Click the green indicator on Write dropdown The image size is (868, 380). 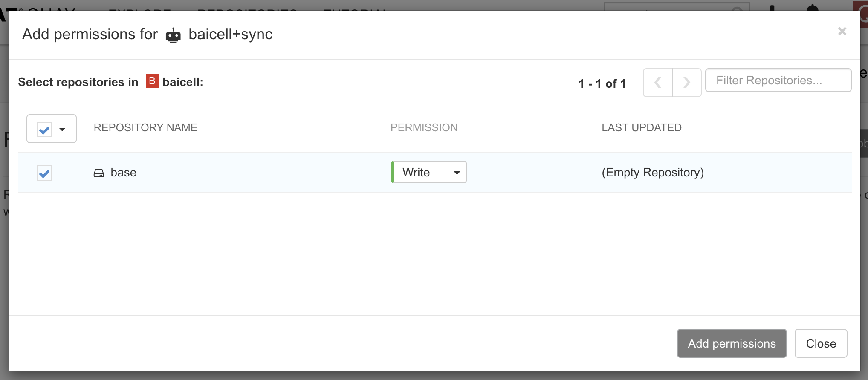pos(392,172)
